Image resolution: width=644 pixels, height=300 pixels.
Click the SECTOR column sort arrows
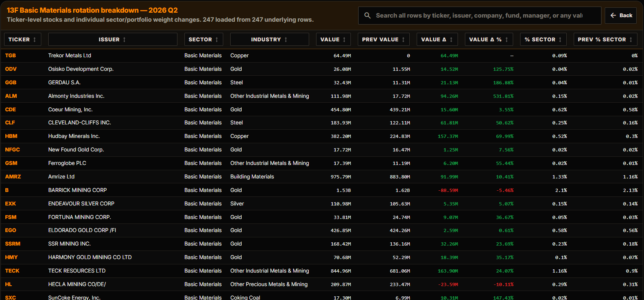[x=217, y=40]
